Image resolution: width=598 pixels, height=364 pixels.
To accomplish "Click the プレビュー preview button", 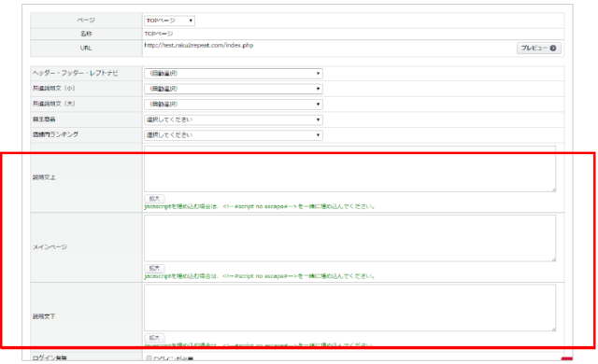I will coord(539,48).
